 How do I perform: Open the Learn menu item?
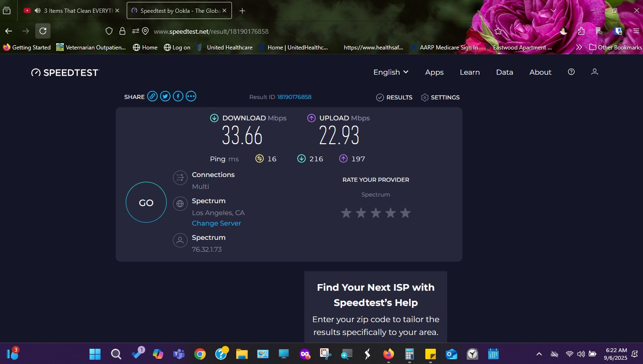pos(470,72)
